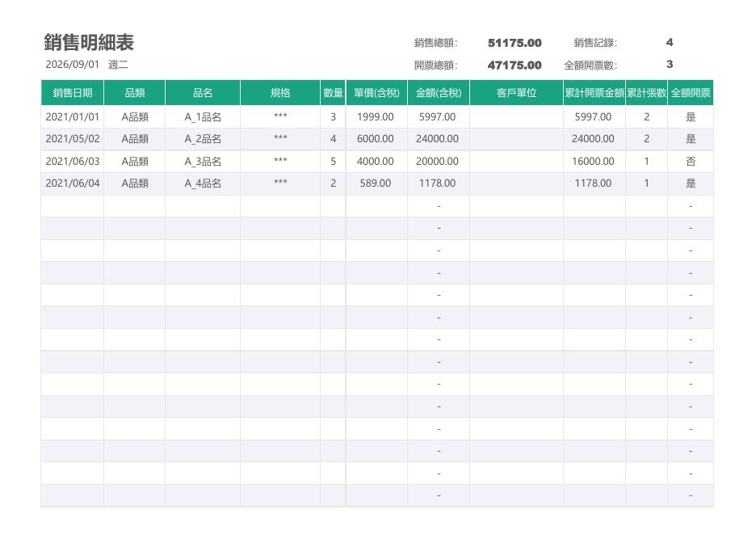Click the 銷售明細表 title

click(89, 43)
